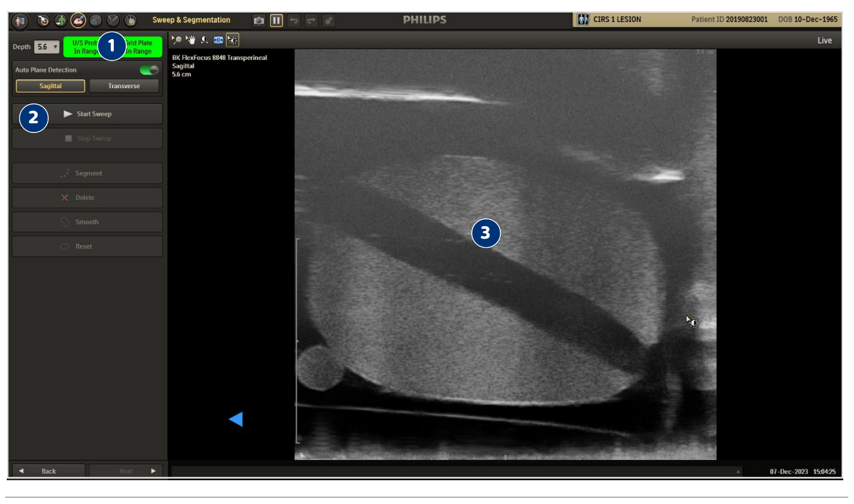
Task: Toggle Auto Plane Detection switch
Action: click(149, 70)
